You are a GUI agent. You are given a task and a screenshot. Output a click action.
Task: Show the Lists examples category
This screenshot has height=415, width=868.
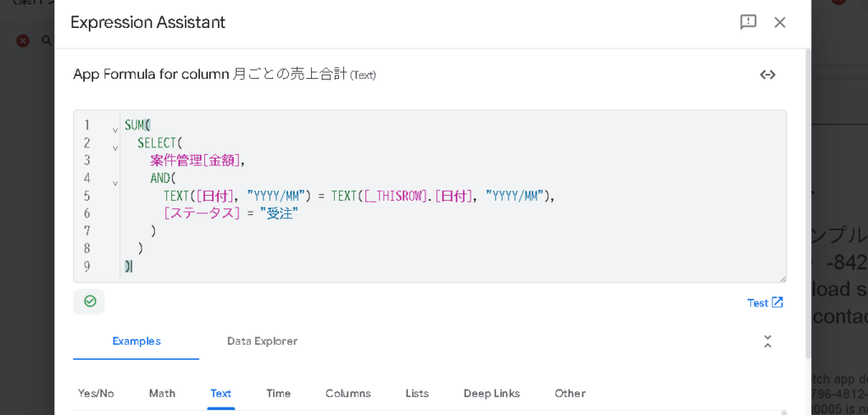coord(417,393)
